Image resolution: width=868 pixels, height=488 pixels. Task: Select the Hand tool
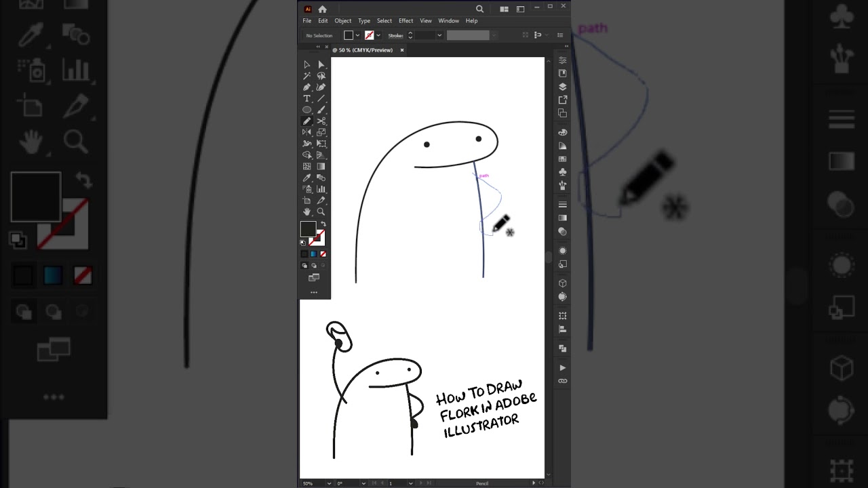pos(307,211)
